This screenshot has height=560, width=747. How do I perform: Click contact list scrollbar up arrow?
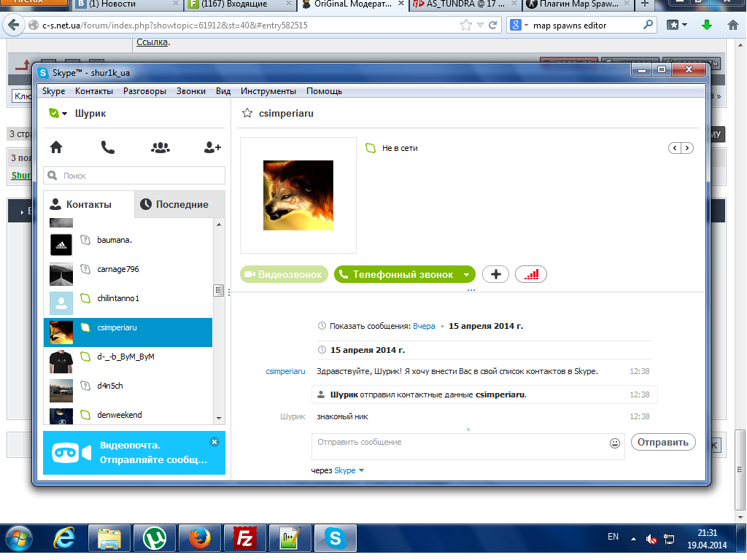(x=219, y=225)
